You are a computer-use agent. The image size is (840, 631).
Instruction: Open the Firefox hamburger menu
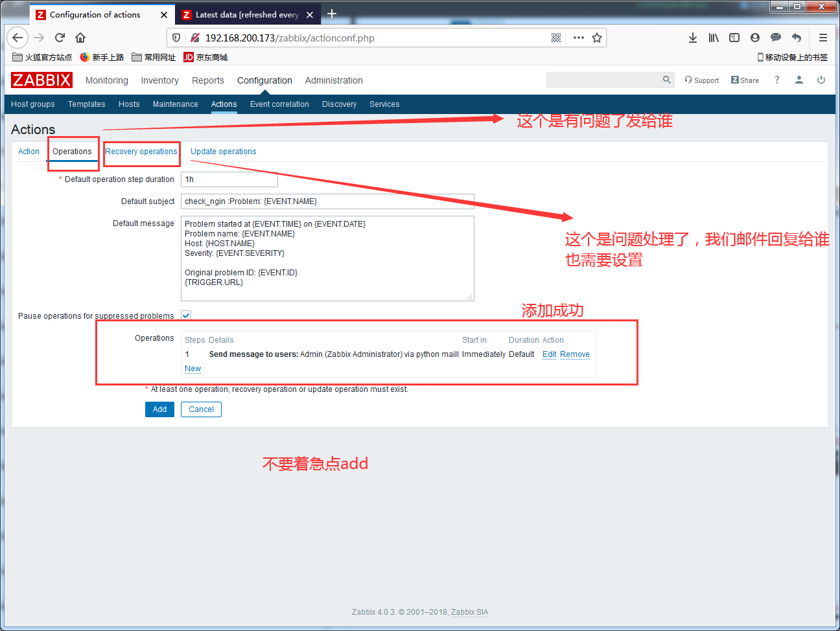823,38
